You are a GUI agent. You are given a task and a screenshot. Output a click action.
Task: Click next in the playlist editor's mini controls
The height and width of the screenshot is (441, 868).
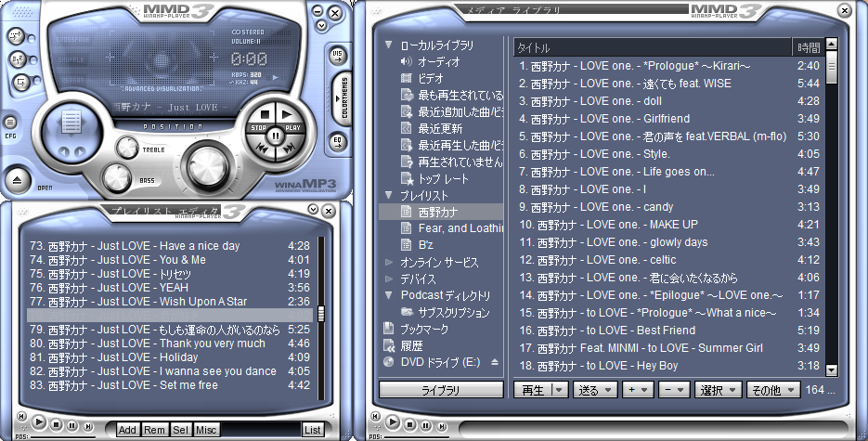(x=88, y=427)
